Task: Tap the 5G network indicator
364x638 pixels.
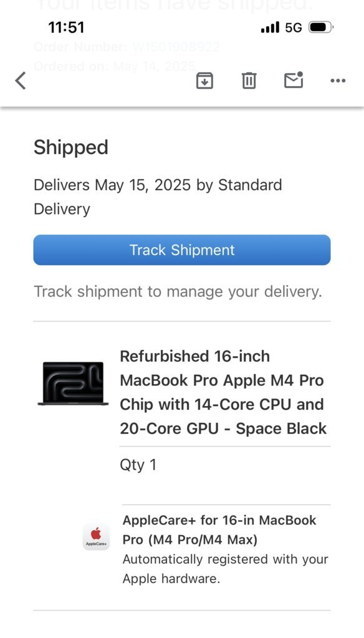Action: point(294,27)
